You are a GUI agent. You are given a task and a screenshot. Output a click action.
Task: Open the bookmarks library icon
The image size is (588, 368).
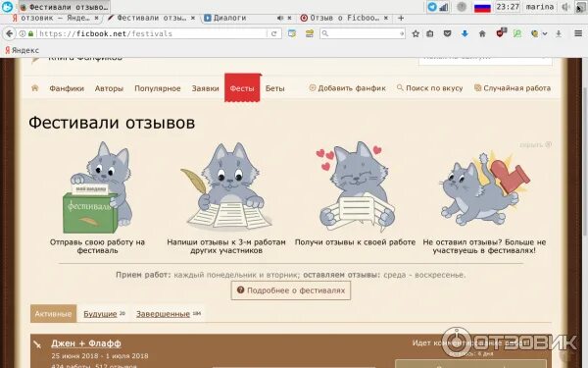pos(430,33)
